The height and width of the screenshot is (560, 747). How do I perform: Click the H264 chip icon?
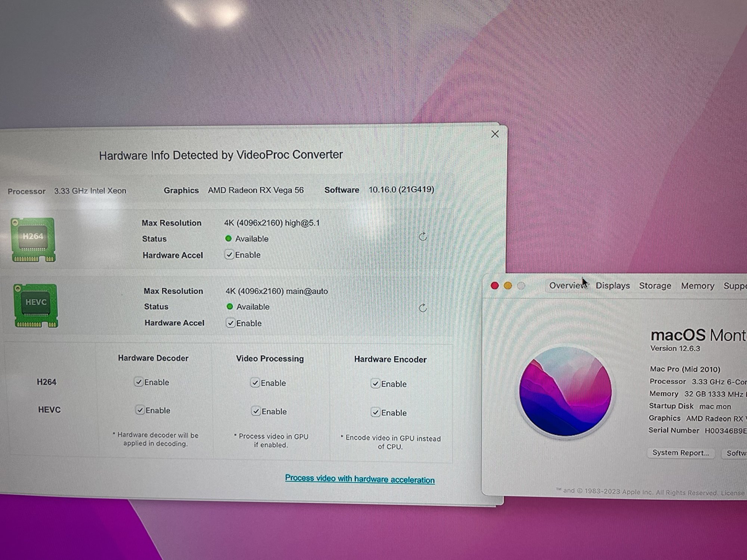coord(33,239)
